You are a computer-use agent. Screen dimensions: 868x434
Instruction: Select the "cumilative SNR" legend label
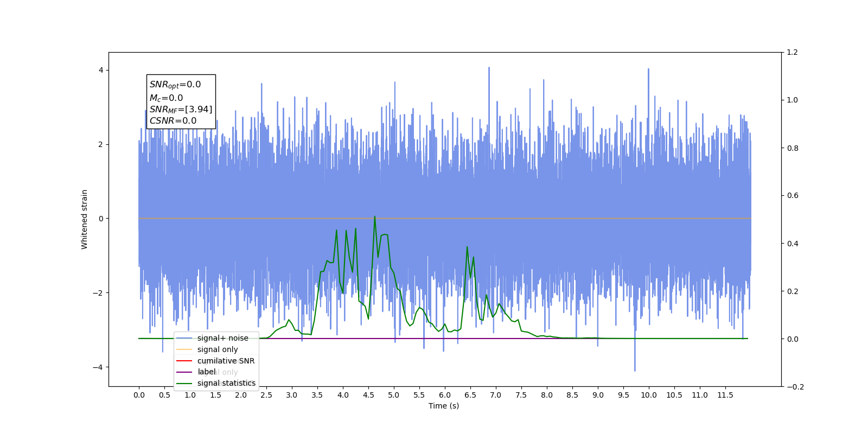tap(226, 361)
